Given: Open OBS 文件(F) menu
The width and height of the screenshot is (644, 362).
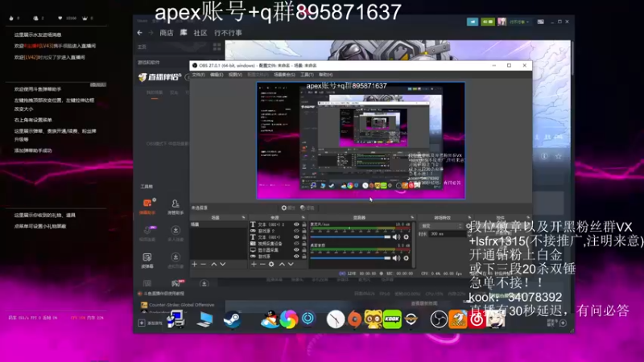Looking at the screenshot, I should click(198, 75).
